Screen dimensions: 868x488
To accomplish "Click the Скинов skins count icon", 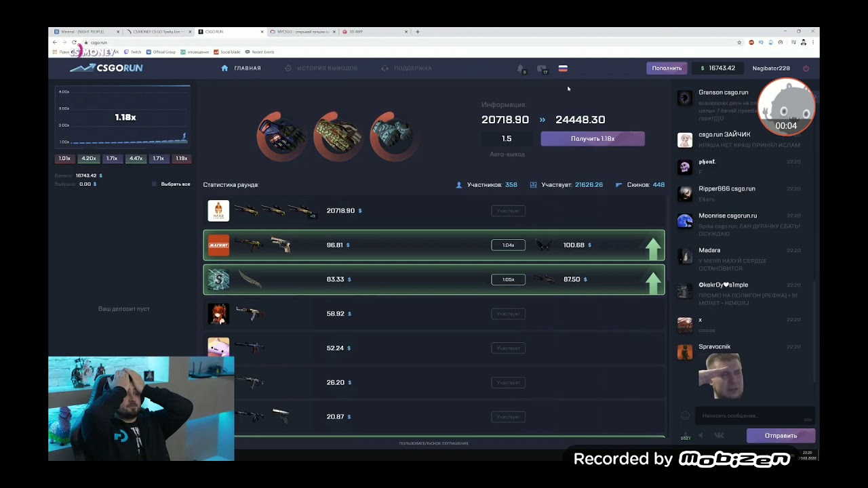I will (x=618, y=184).
